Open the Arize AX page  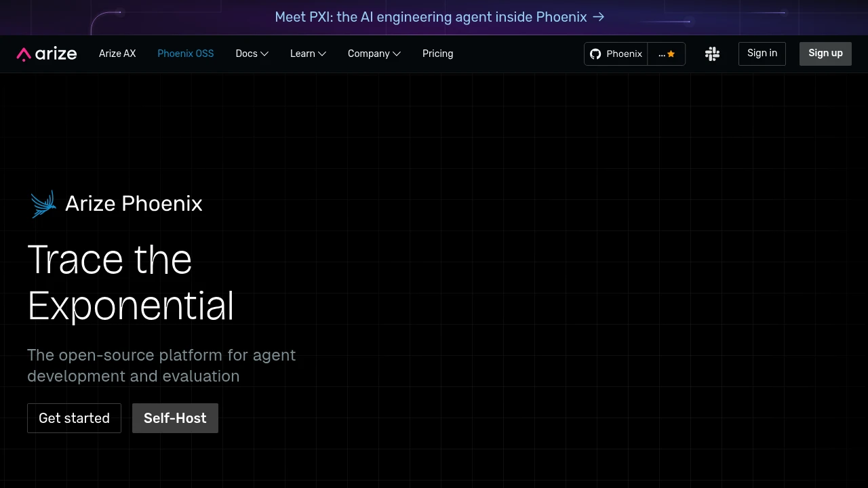(117, 54)
